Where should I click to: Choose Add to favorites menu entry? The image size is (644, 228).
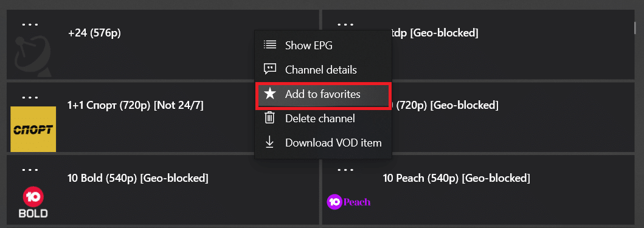click(x=324, y=94)
